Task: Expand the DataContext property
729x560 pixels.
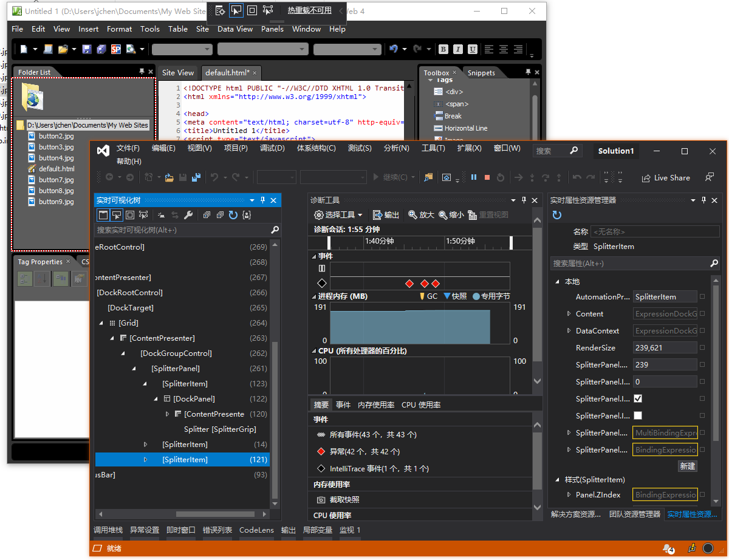Action: coord(569,331)
